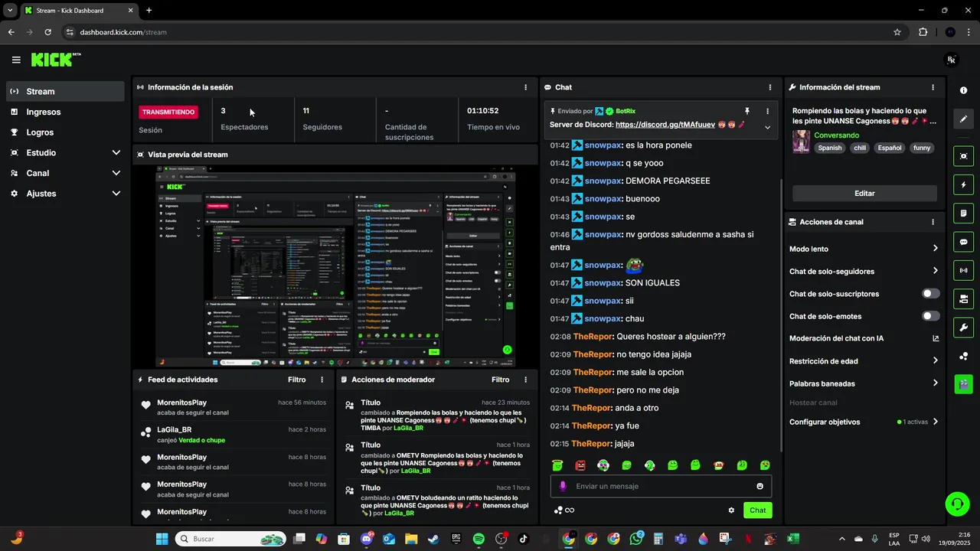980x551 pixels.
Task: Click the stream category thumbnail image
Action: pos(801,142)
